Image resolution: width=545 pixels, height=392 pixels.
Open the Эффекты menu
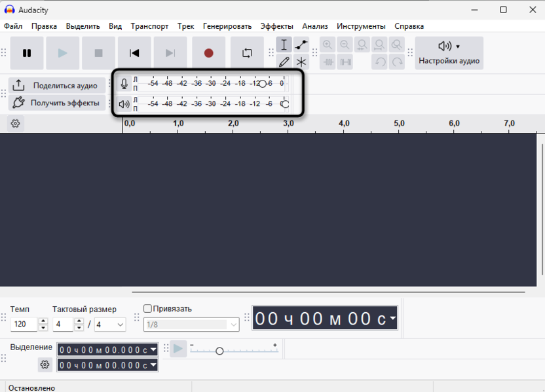(x=276, y=26)
